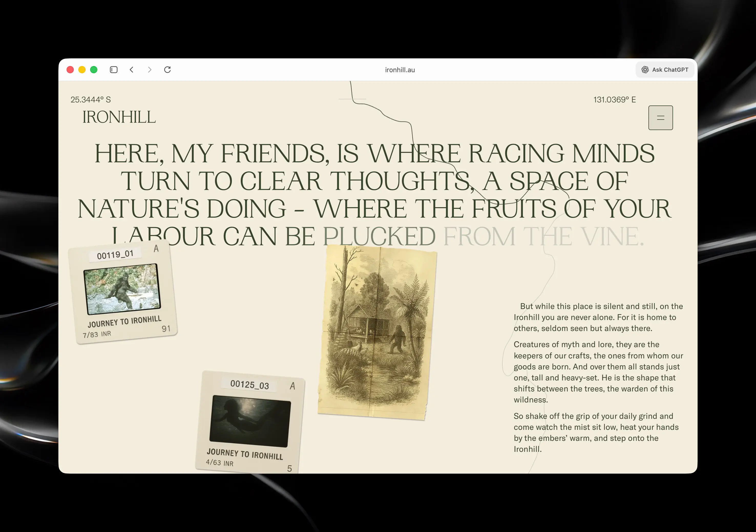Click 'JOURNEY TO IRONHILL' label on slide 00125_03
Screen dimensions: 756x532
click(x=245, y=454)
